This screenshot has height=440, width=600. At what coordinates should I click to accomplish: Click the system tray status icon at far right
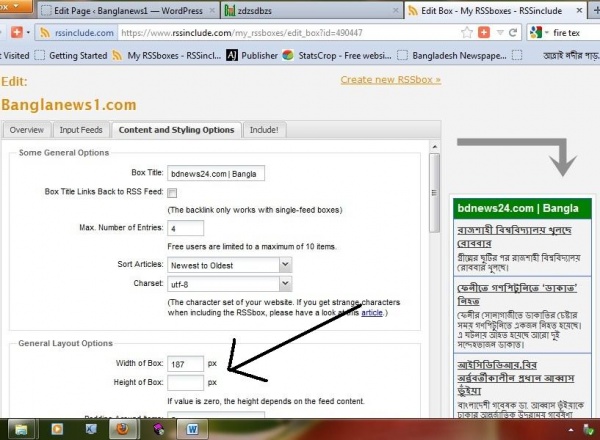pyautogui.click(x=589, y=430)
